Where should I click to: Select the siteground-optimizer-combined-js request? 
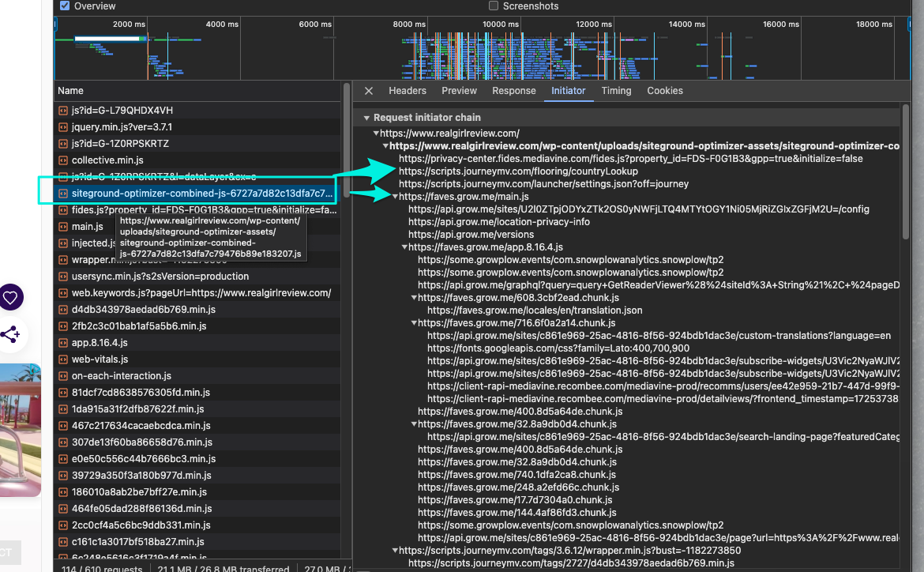(201, 194)
